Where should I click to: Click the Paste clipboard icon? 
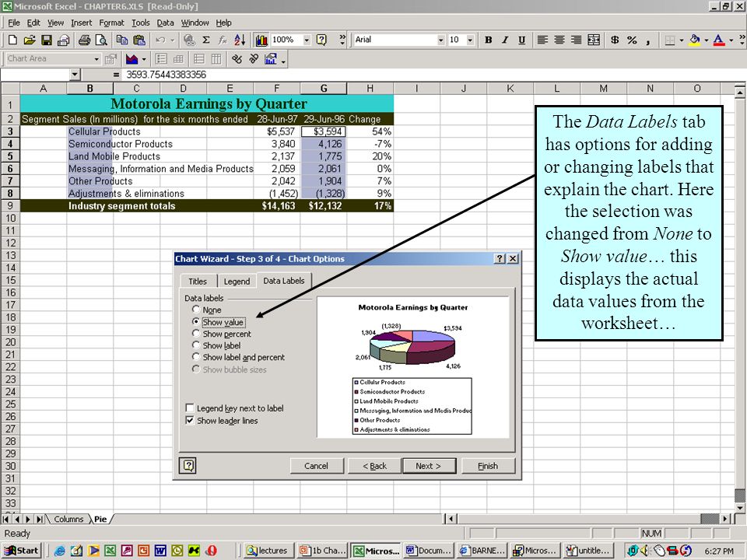point(139,40)
